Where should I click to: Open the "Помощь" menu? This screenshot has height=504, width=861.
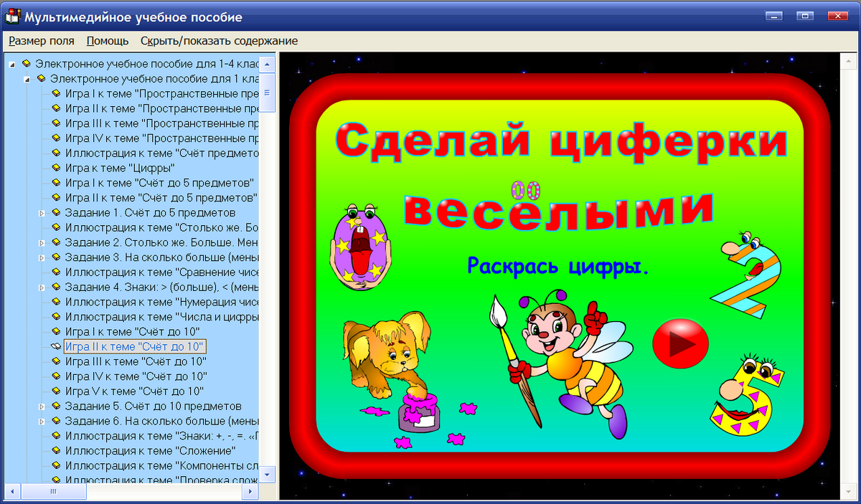point(108,41)
